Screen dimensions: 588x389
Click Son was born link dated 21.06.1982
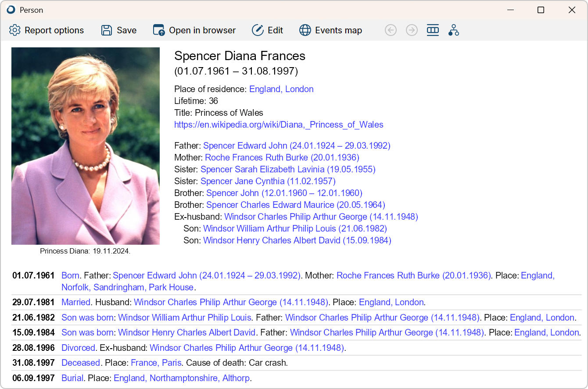(87, 318)
